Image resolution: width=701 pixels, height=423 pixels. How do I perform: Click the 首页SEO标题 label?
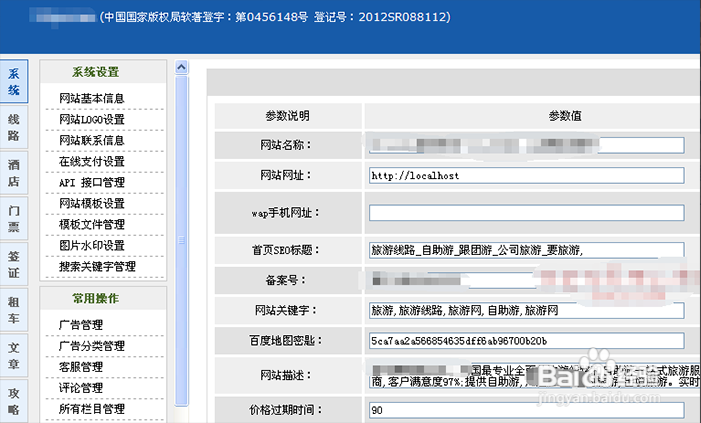pos(286,250)
